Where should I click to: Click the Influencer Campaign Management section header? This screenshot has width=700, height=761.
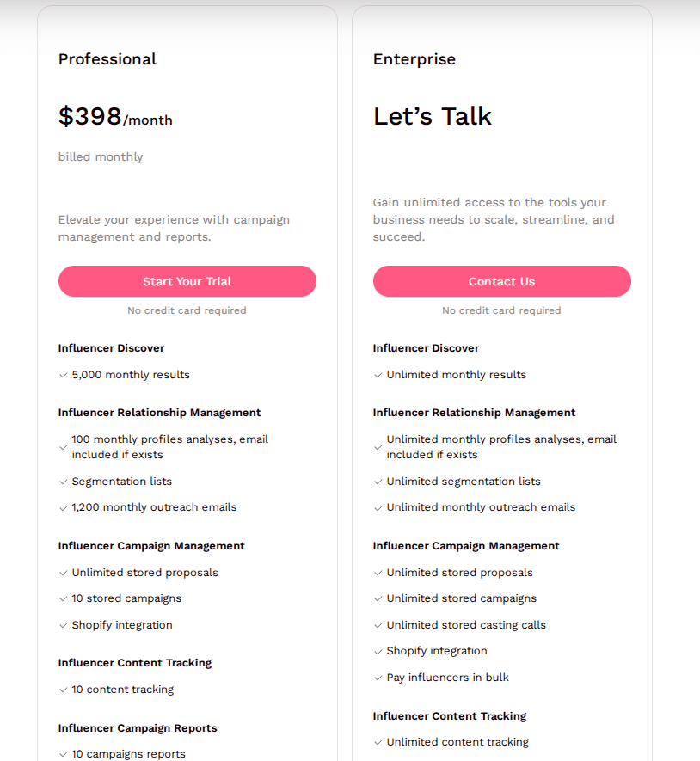(150, 546)
